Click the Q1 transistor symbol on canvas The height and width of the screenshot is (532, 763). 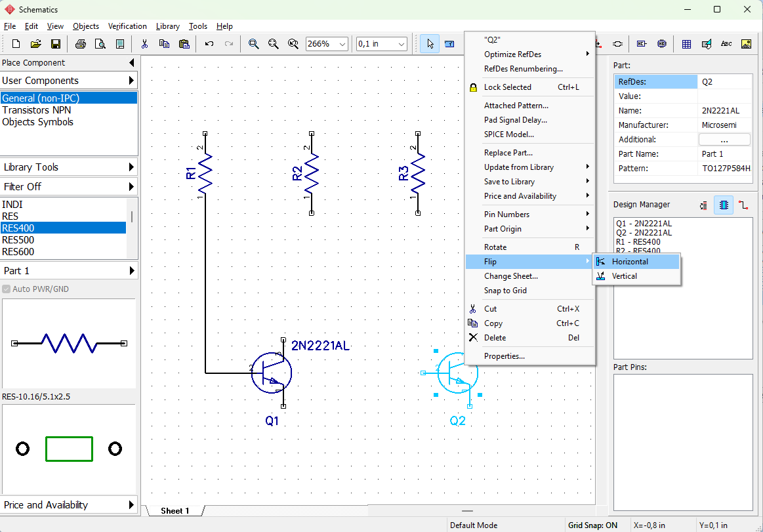coord(271,373)
